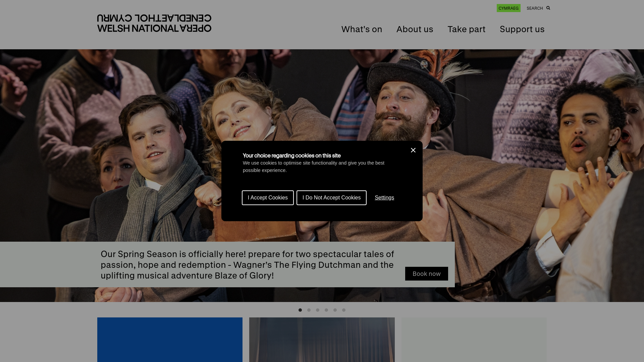Select fifth carousel slide dot
Viewport: 644px width, 362px height.
[335, 310]
